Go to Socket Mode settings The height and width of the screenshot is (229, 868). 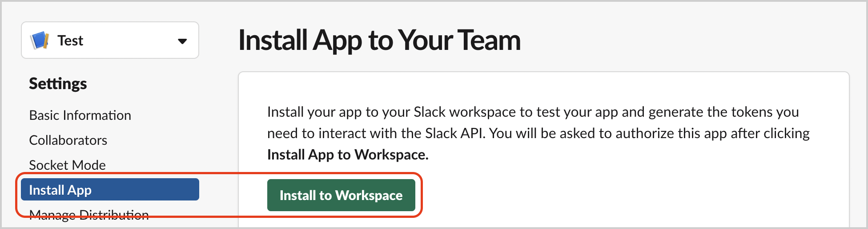[67, 165]
